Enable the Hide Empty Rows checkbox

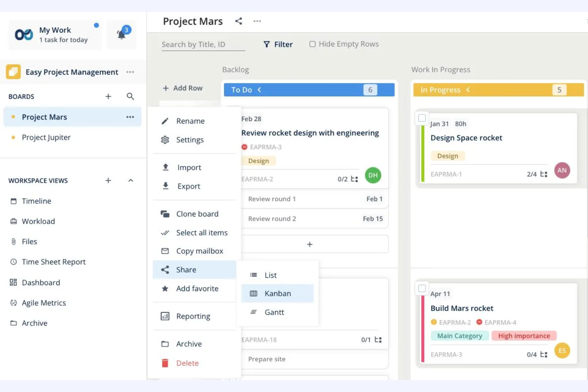(312, 44)
